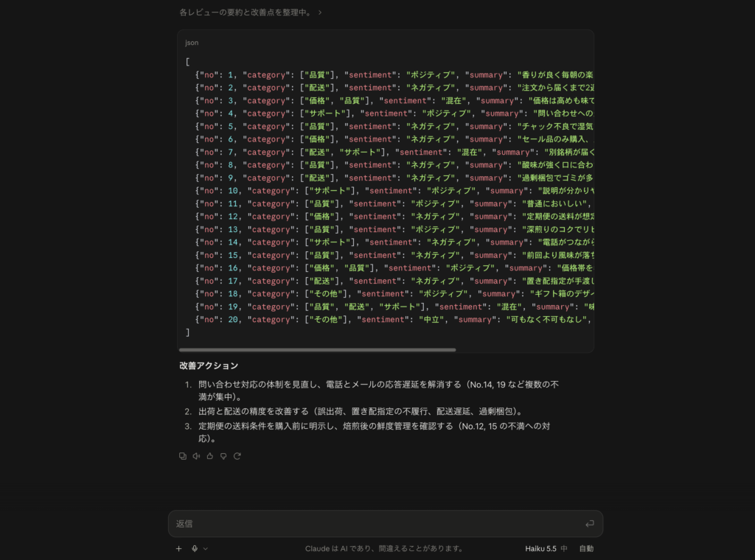Expand the 各レビューの要約と改善点を整理中 thinking summary

251,13
